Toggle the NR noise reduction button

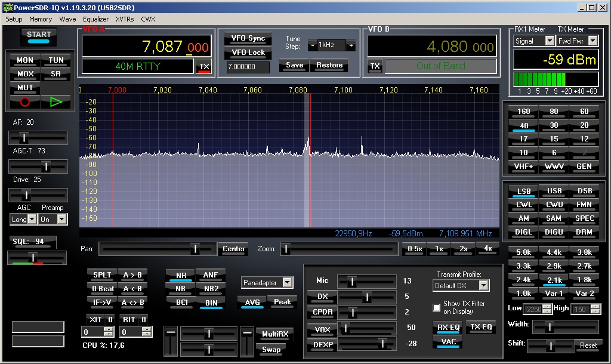[181, 275]
